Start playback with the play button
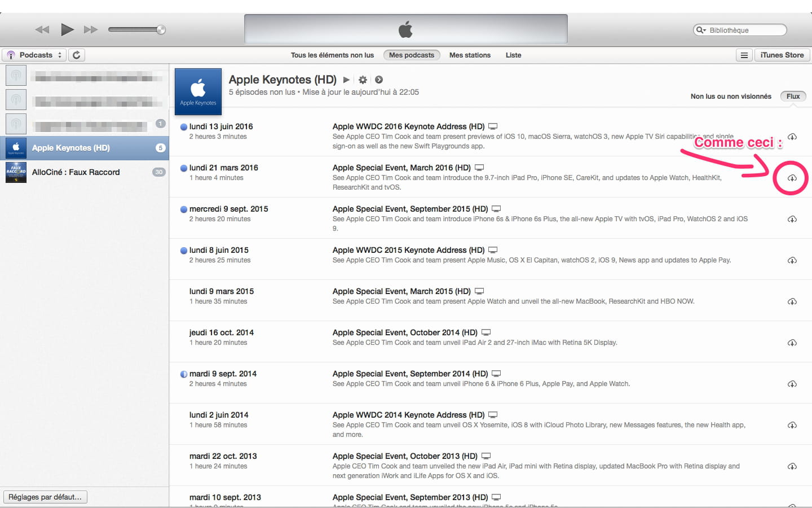This screenshot has width=812, height=508. (67, 29)
